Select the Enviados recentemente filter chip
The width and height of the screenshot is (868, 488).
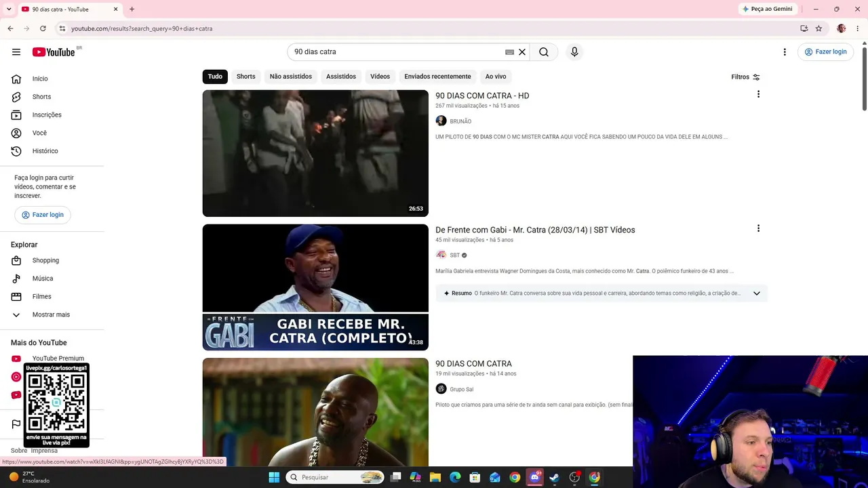[x=437, y=77]
